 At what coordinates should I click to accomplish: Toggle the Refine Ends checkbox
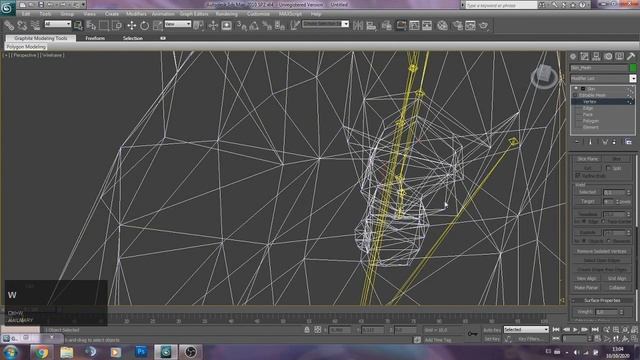[578, 176]
